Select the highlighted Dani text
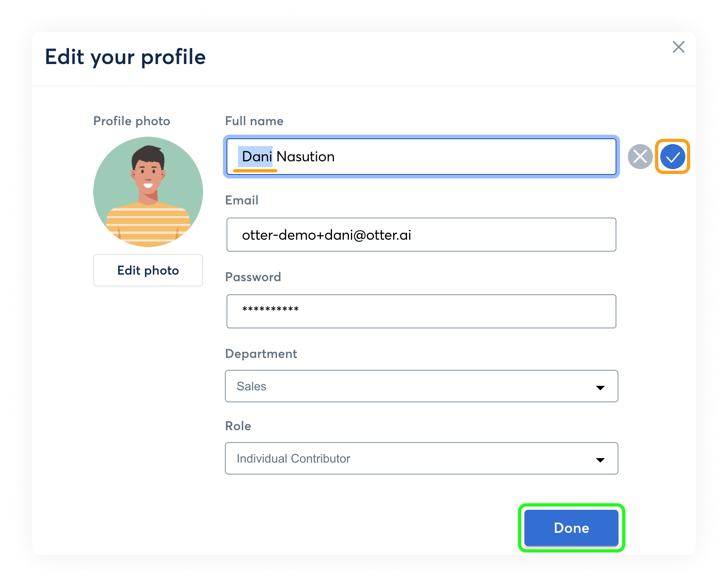This screenshot has height=587, width=728. (257, 157)
